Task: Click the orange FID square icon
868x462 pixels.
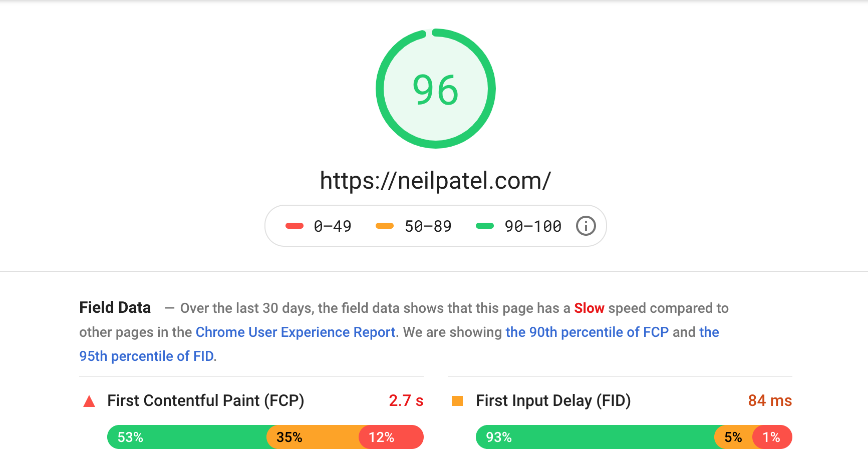Action: coord(457,401)
